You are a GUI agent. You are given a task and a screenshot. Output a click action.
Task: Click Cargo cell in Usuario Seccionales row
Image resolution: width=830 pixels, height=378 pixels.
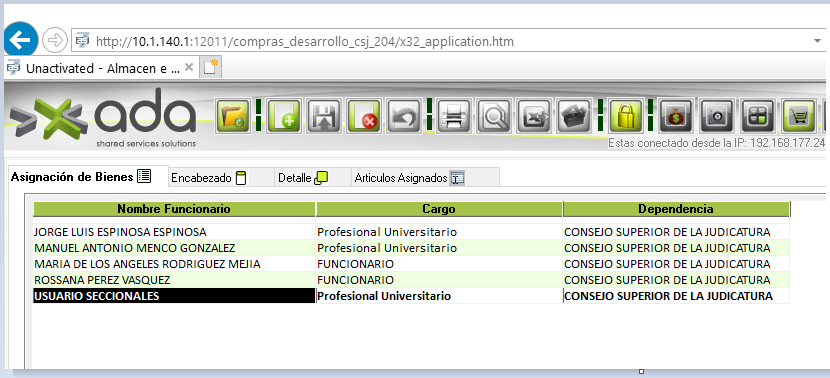coord(439,296)
